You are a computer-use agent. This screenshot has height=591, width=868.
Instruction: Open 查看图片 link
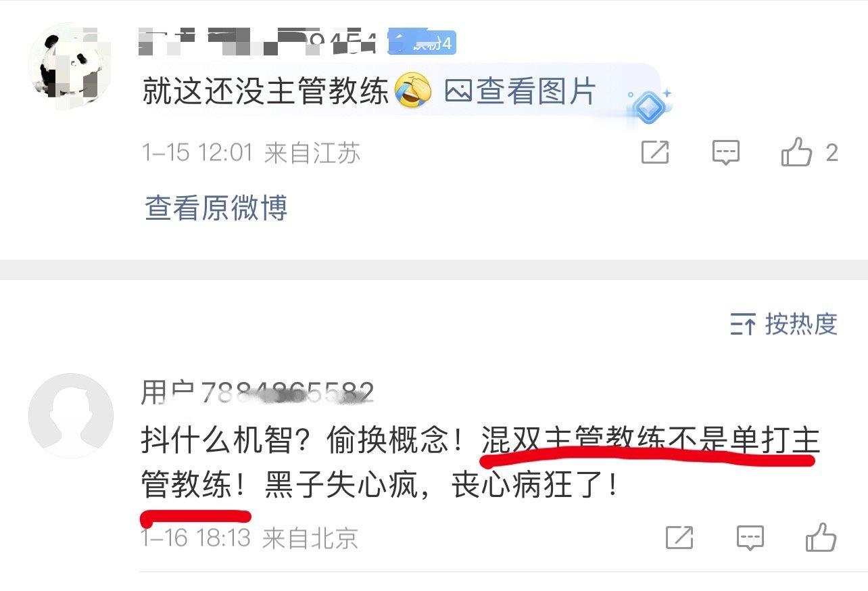[x=521, y=91]
